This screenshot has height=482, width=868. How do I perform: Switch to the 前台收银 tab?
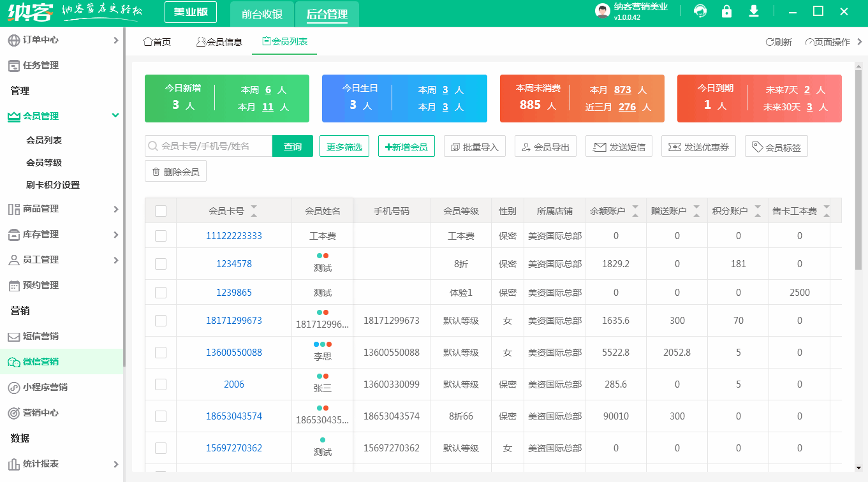pos(261,13)
